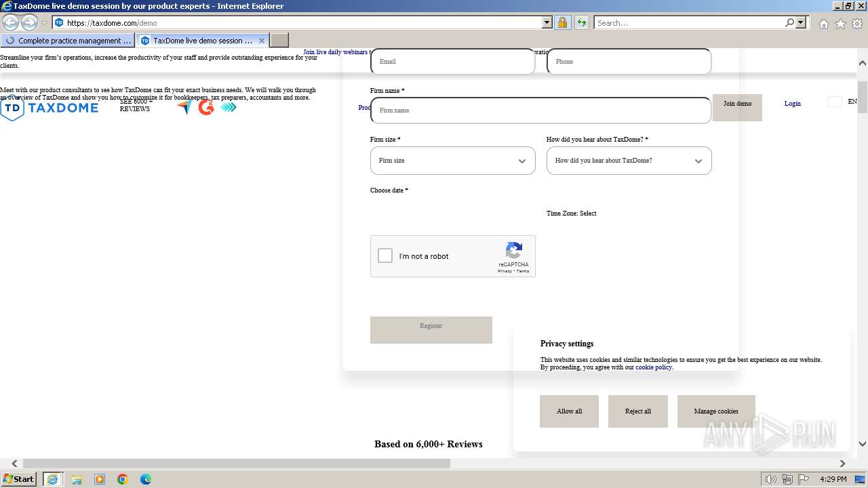
Task: Click the GetApp review icon
Action: [x=229, y=107]
